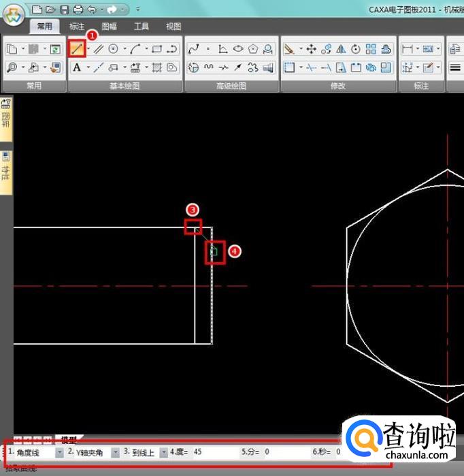Viewport: 464px width, 476px height.
Task: Open the 角度线 line type dropdown
Action: click(x=59, y=452)
